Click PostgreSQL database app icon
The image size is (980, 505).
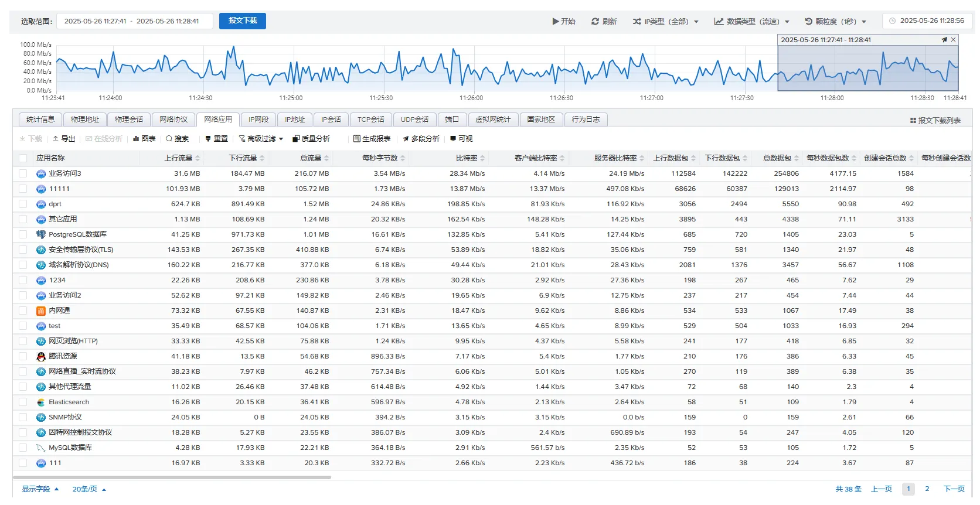41,234
